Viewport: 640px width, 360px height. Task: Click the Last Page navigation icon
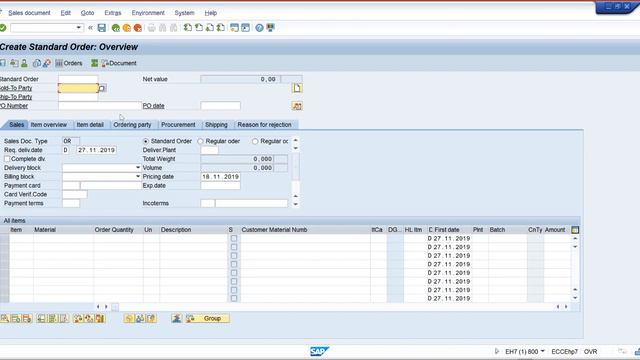click(221, 28)
